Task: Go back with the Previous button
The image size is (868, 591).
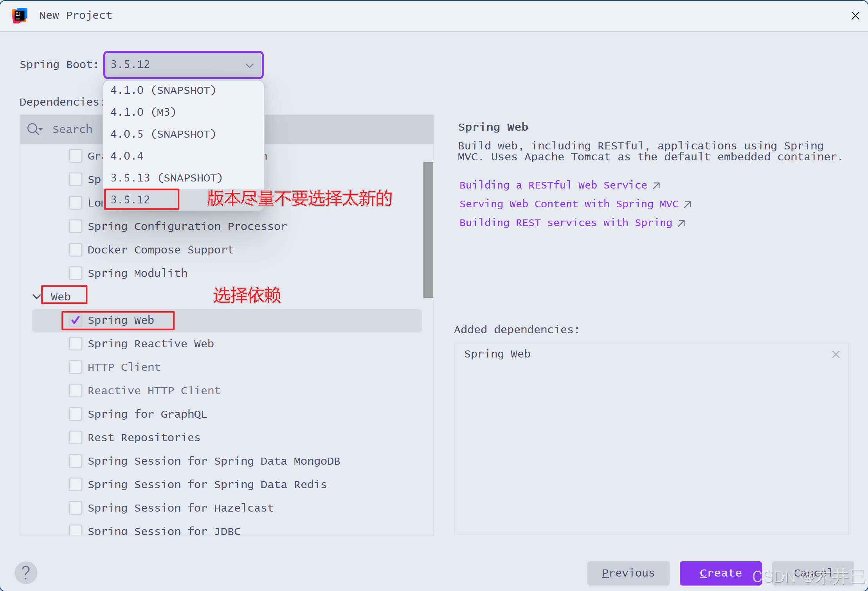Action: click(x=628, y=573)
